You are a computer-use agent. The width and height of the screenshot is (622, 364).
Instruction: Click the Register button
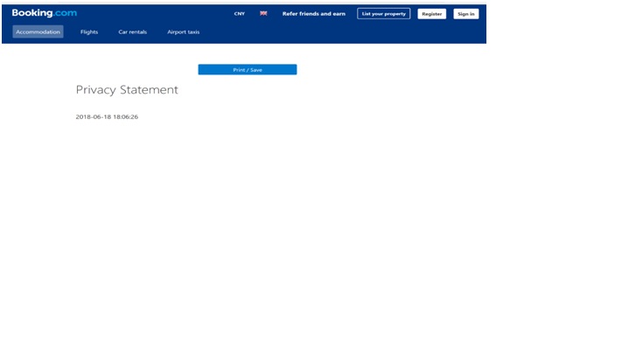[x=431, y=14]
